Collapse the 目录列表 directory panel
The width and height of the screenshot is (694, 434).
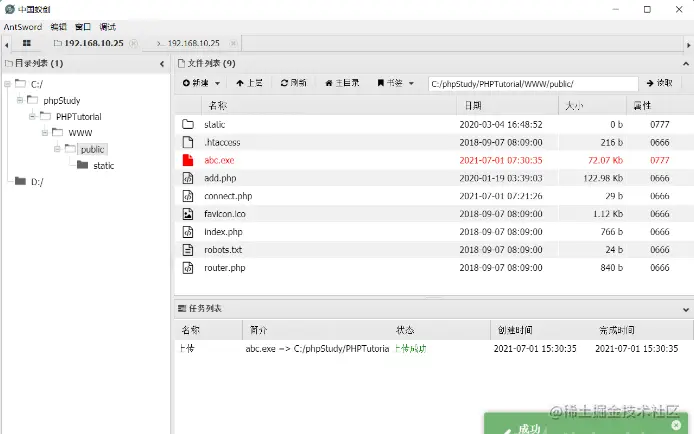point(162,64)
